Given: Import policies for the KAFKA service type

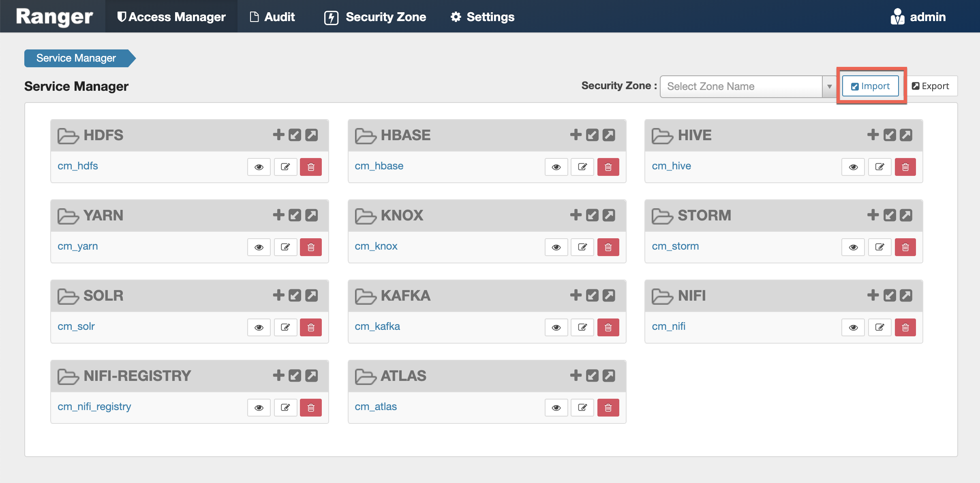Looking at the screenshot, I should coord(592,295).
